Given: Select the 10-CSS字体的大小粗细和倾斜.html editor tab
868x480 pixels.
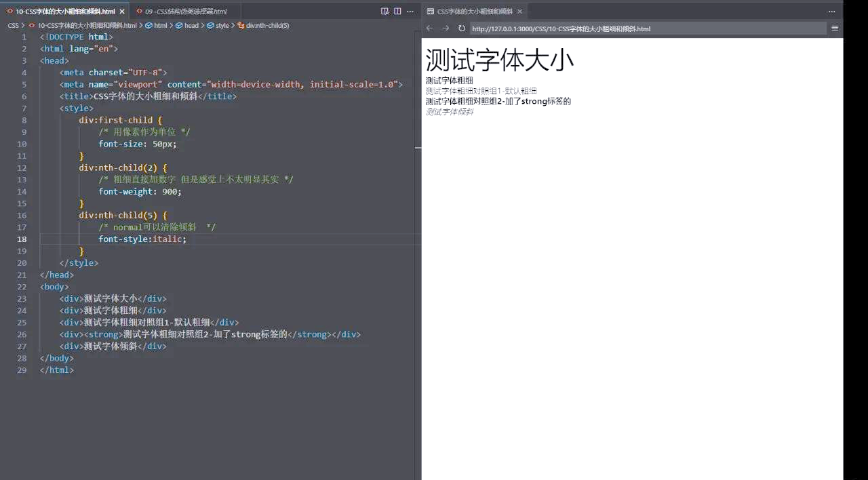Looking at the screenshot, I should [66, 12].
